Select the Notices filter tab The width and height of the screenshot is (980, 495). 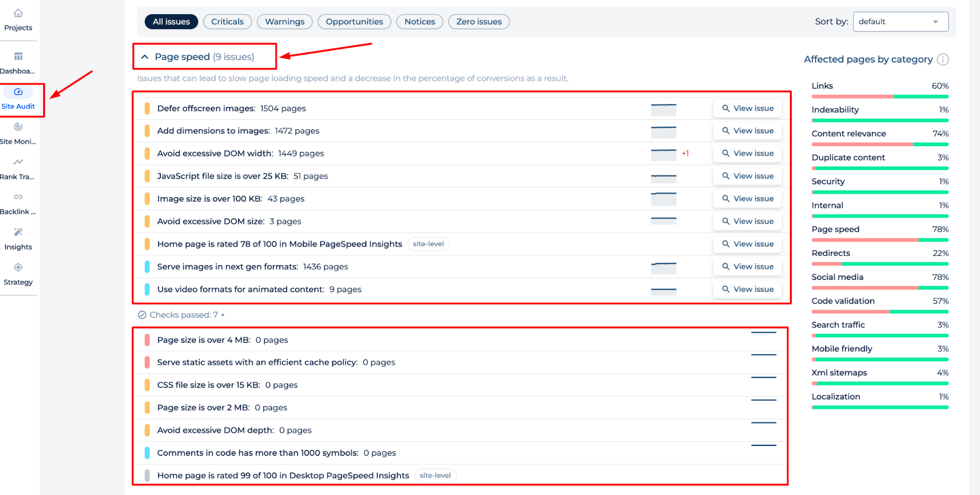click(x=420, y=22)
